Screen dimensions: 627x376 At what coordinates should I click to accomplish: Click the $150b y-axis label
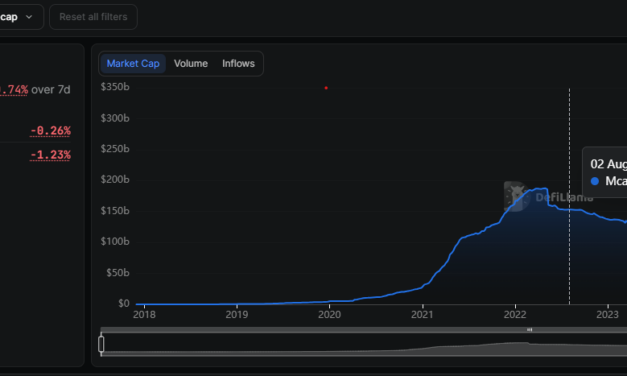(x=115, y=210)
